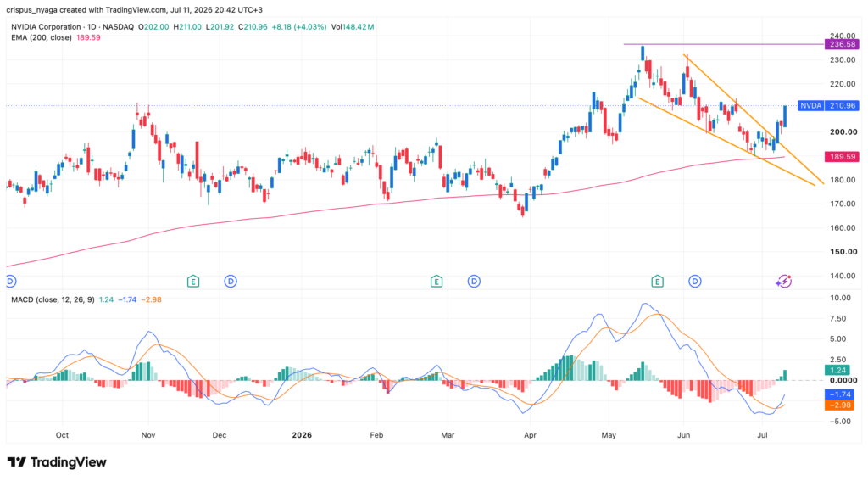Viewport: 868px width, 481px height.
Task: Click the May label on the time axis
Action: 609,435
